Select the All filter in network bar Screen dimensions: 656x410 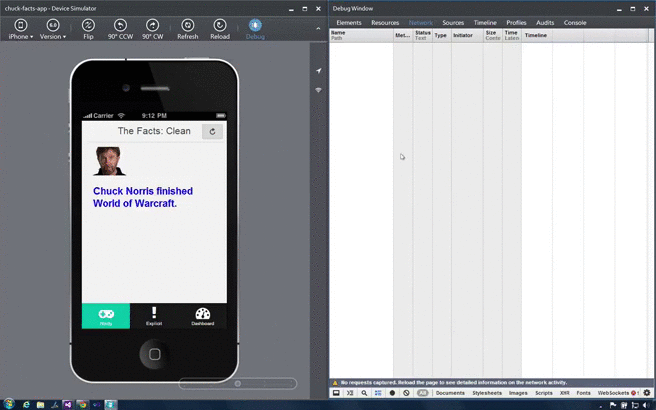click(423, 393)
